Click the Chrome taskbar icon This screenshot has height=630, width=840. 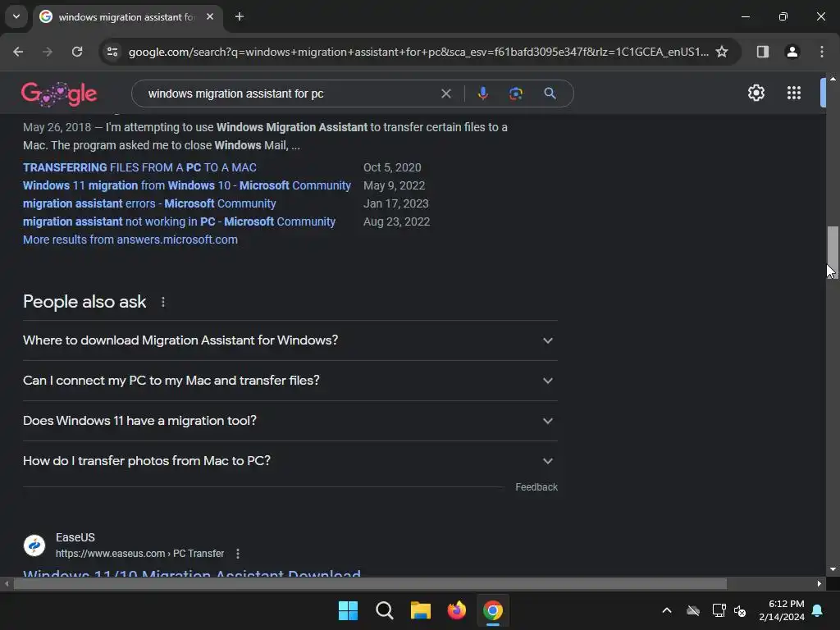tap(493, 610)
